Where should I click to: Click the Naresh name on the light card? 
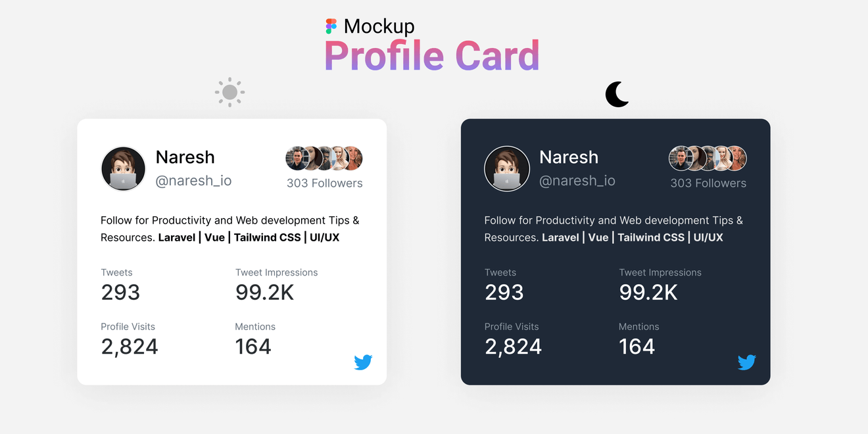[185, 157]
